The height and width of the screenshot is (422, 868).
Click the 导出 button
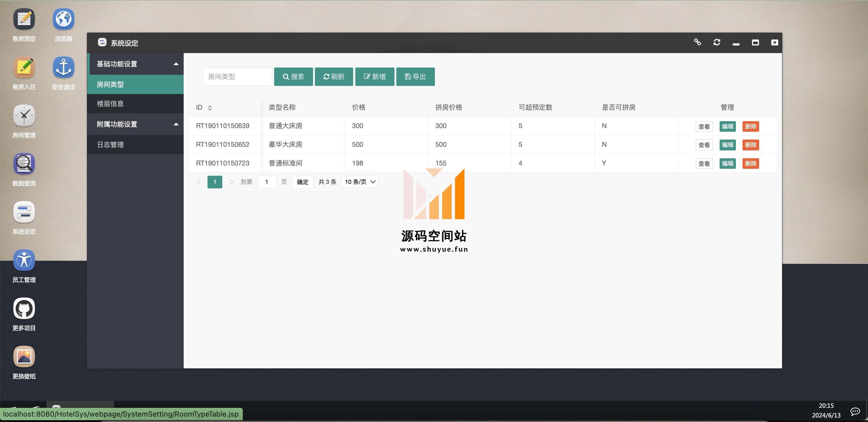(416, 77)
